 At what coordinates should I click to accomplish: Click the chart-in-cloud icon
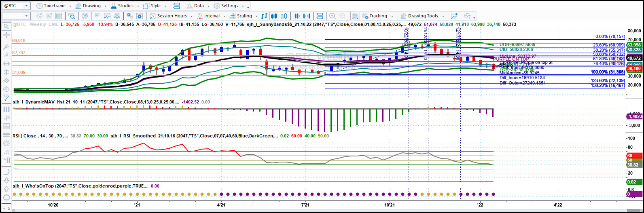467,16
